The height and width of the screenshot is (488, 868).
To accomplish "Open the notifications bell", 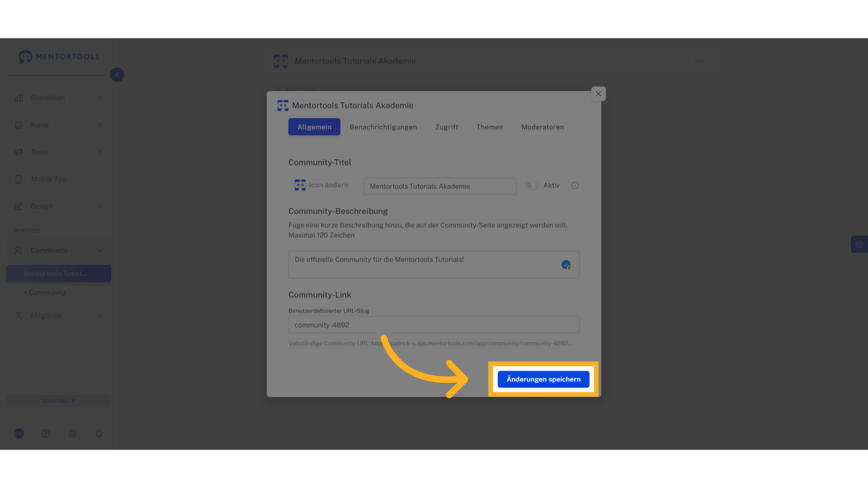I will click(99, 434).
